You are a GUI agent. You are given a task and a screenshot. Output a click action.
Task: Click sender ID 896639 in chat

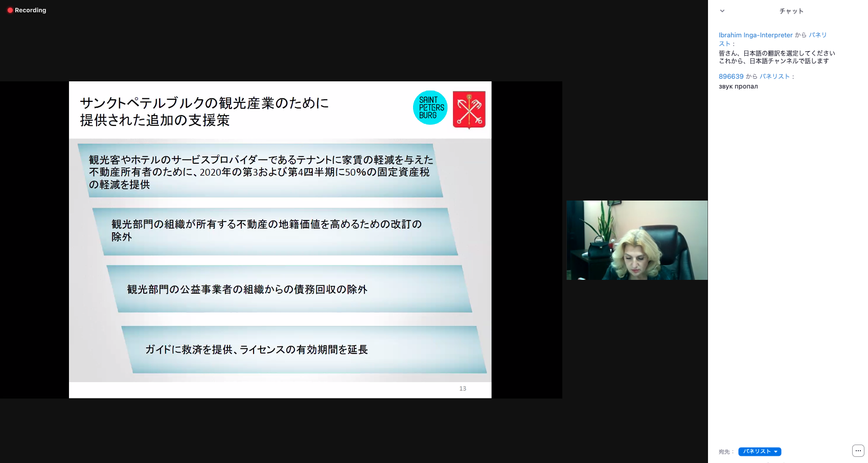(731, 77)
